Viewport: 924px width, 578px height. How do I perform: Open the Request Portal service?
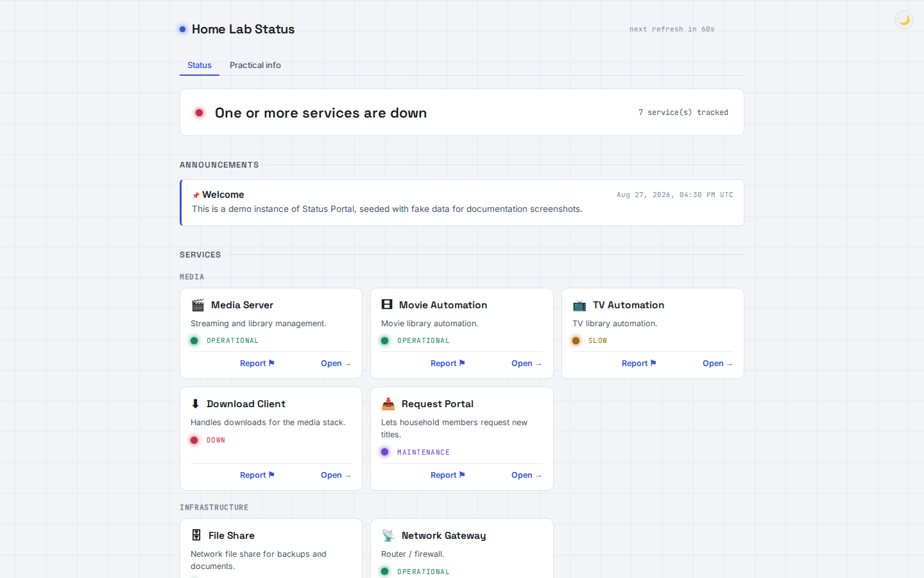526,475
